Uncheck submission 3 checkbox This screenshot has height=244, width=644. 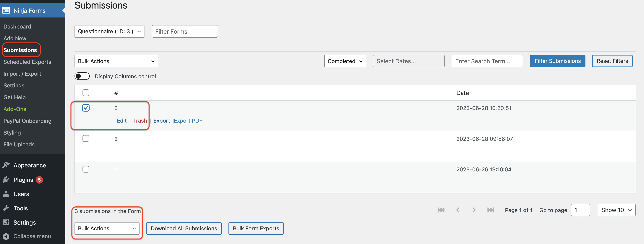(x=86, y=108)
